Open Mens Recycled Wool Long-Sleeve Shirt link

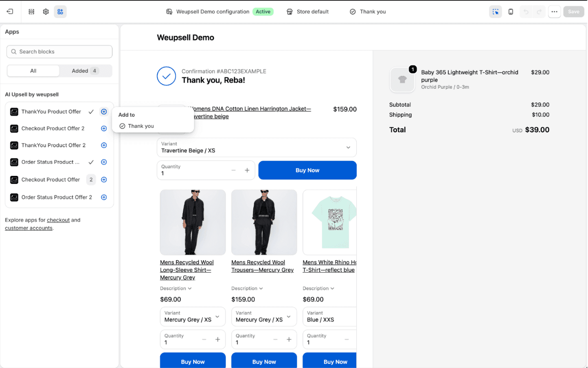tap(187, 270)
